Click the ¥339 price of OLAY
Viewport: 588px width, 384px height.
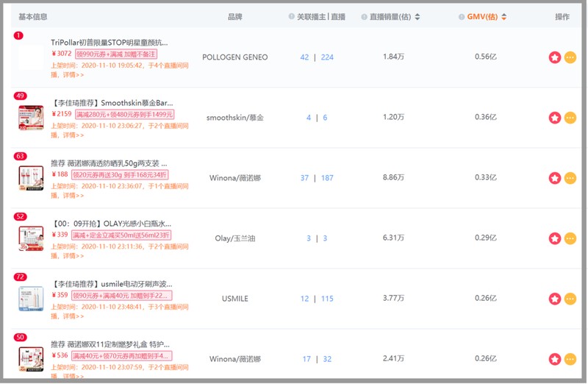click(x=60, y=235)
